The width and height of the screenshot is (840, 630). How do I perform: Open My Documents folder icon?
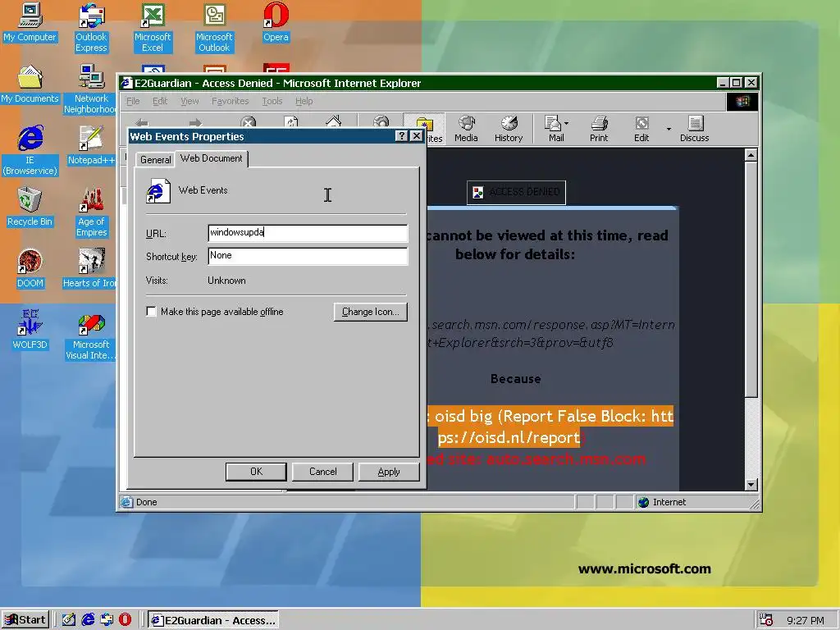(30, 84)
